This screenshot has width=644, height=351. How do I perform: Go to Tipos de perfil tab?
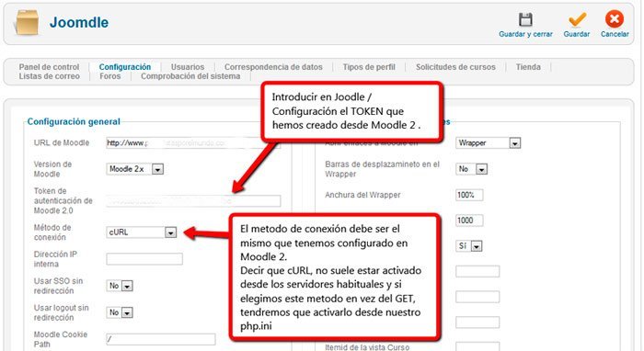tap(369, 67)
